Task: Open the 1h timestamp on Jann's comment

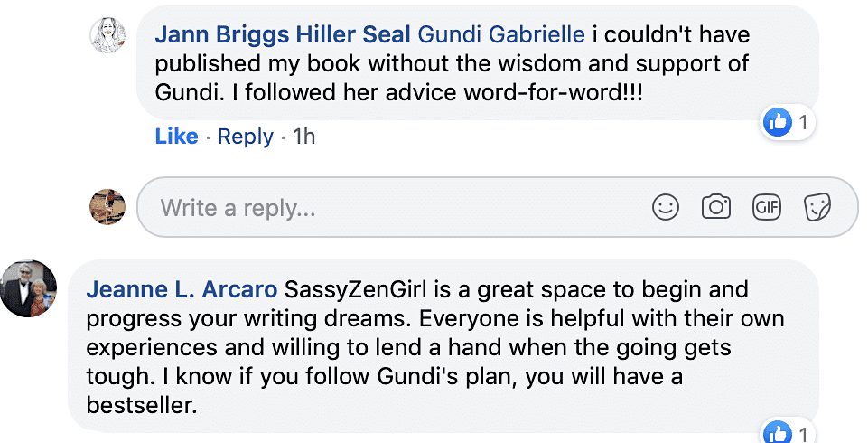Action: 303,137
